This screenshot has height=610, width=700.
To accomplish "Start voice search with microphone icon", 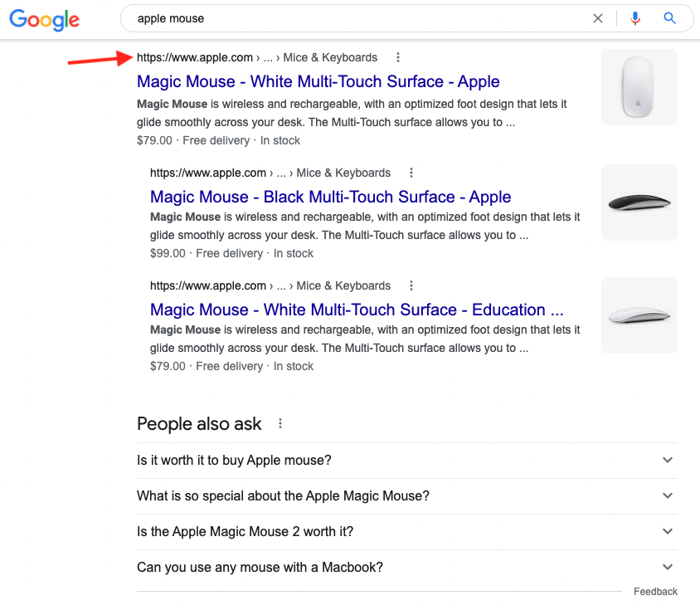I will point(635,18).
